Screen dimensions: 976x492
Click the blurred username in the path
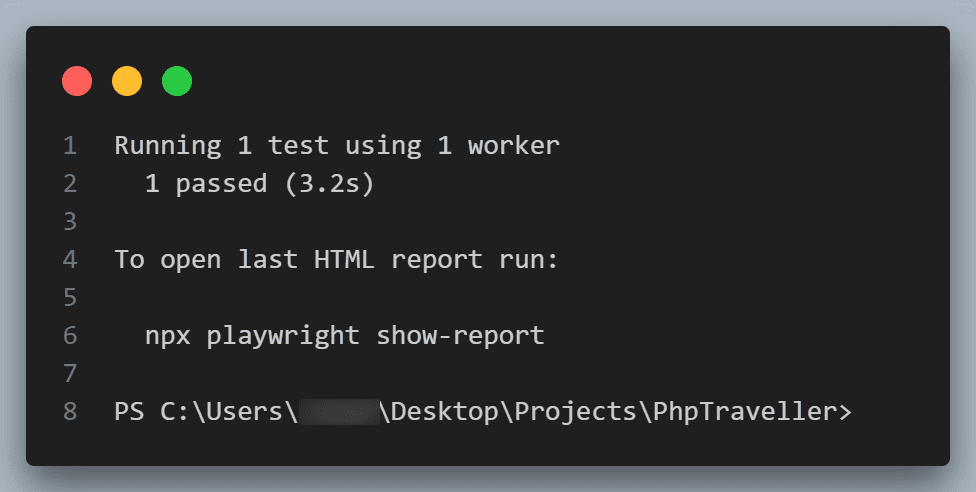point(339,412)
